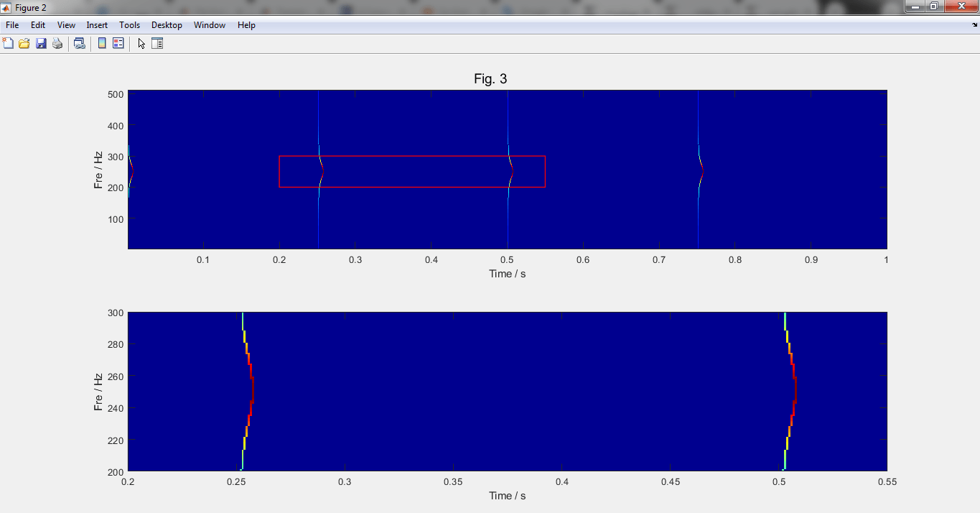Select the 'Fig. 3' plot title
Screen dimensions: 980x513
tap(490, 79)
